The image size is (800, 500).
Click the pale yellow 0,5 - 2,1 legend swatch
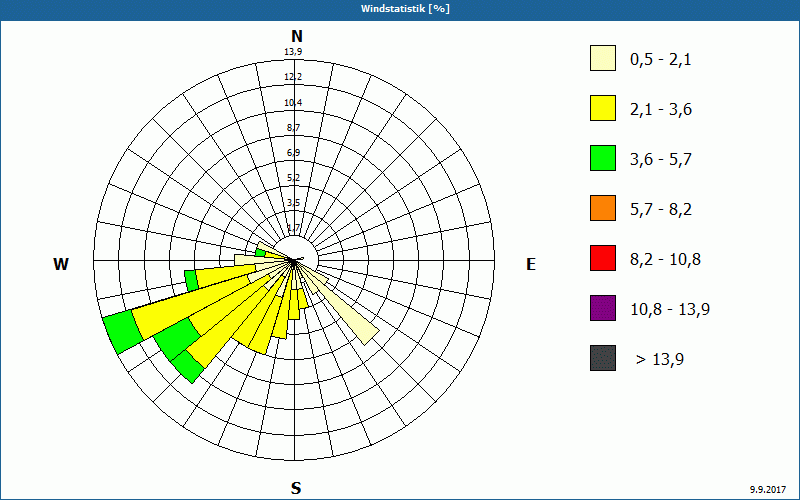point(603,58)
